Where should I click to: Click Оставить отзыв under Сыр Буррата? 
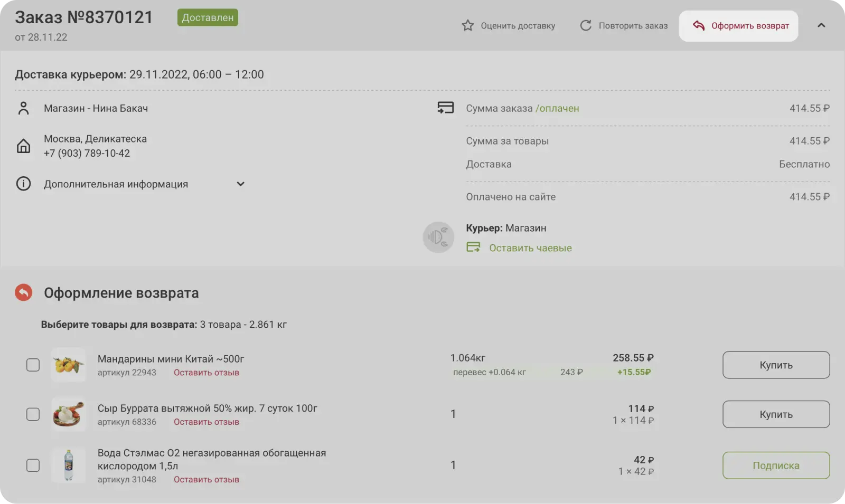pos(206,422)
